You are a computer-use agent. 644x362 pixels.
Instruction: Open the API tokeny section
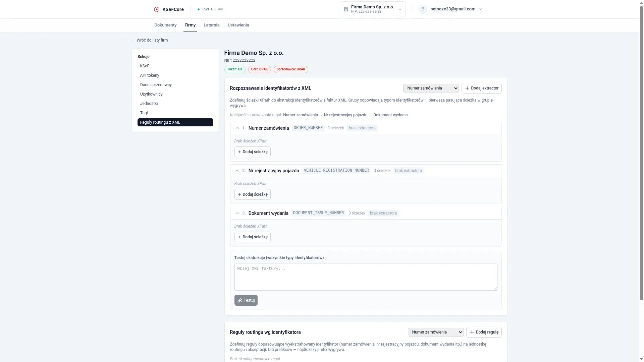click(175, 75)
